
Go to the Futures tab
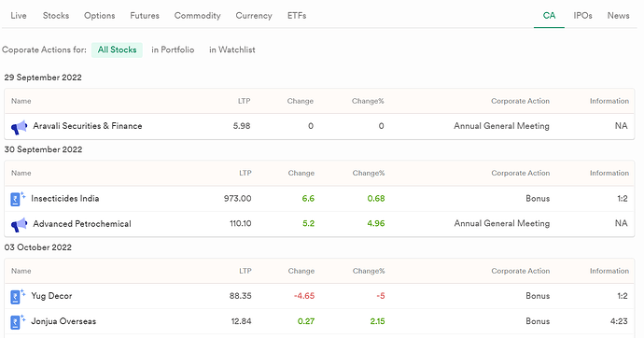(x=145, y=16)
